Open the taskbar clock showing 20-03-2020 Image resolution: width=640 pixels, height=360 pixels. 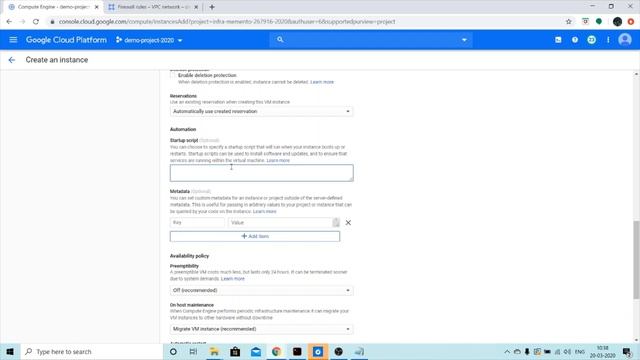(602, 351)
